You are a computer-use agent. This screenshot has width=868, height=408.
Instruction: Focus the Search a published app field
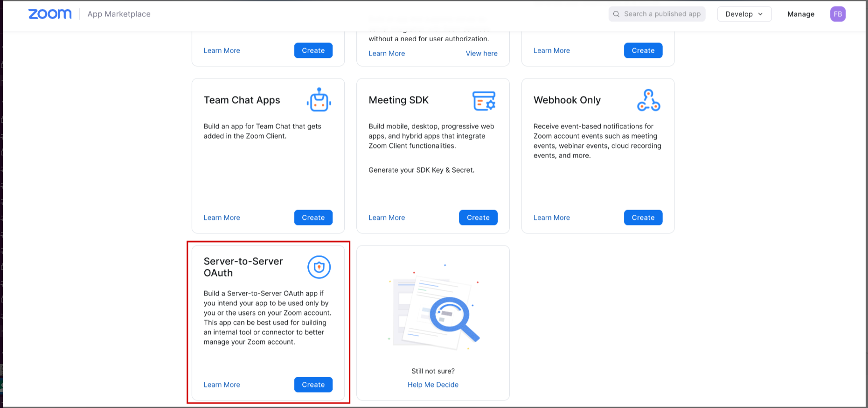tap(657, 14)
